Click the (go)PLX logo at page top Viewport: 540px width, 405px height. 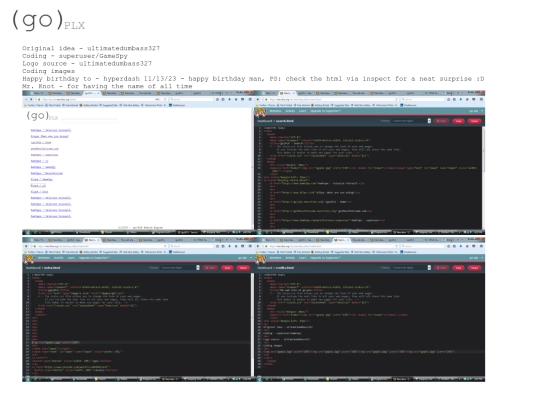[49, 20]
